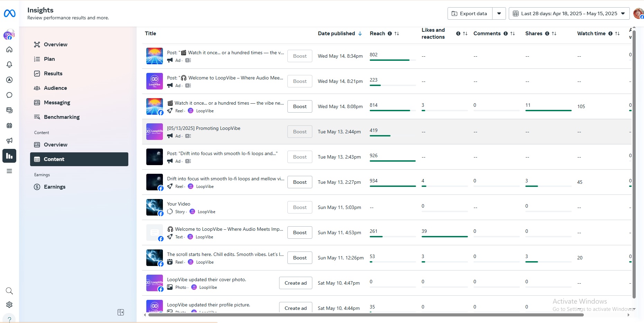The width and height of the screenshot is (644, 323).
Task: Click Export data button
Action: 470,13
